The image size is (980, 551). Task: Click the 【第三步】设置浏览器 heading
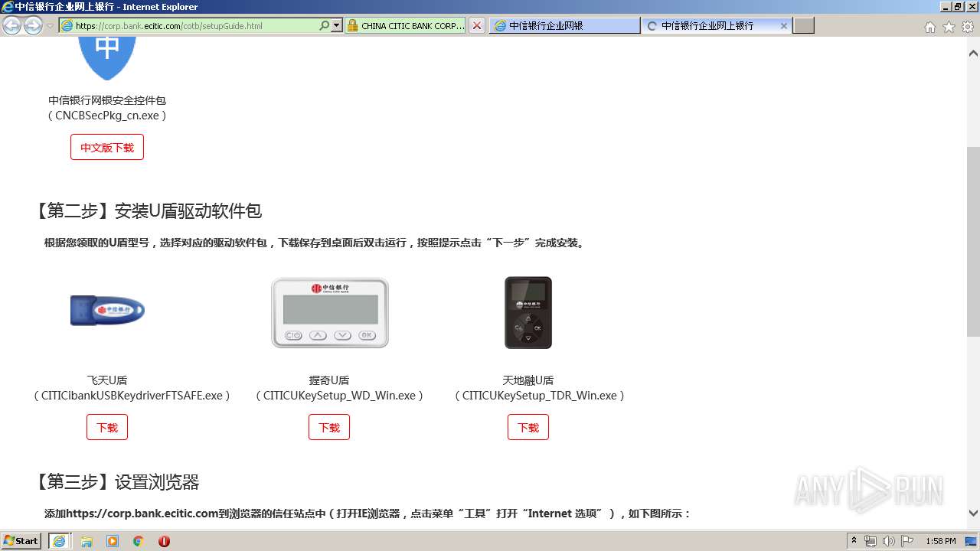pos(116,482)
